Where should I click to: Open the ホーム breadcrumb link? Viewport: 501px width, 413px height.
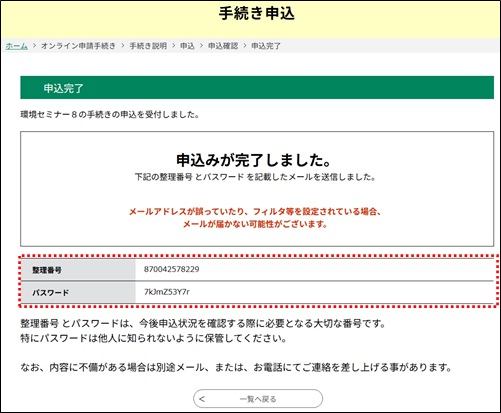[17, 46]
